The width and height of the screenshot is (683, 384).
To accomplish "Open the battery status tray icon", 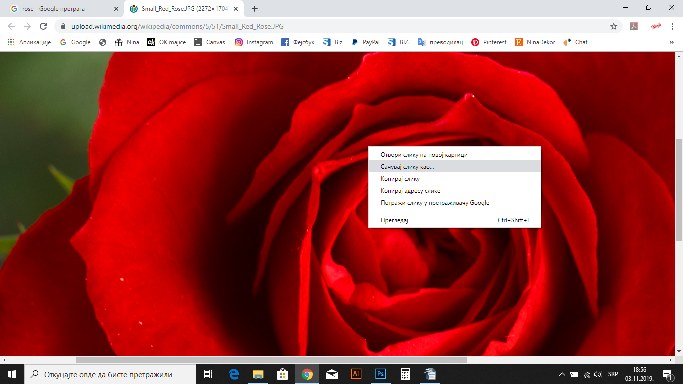I will coord(574,374).
